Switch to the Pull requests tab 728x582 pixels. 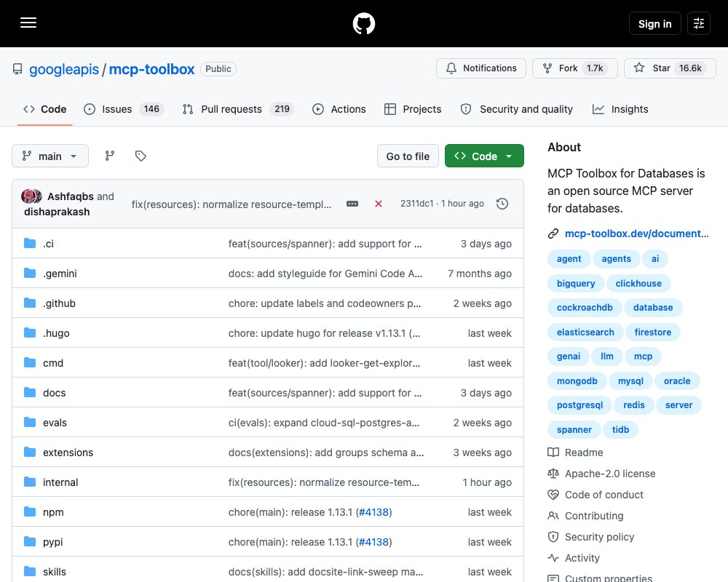tap(238, 109)
